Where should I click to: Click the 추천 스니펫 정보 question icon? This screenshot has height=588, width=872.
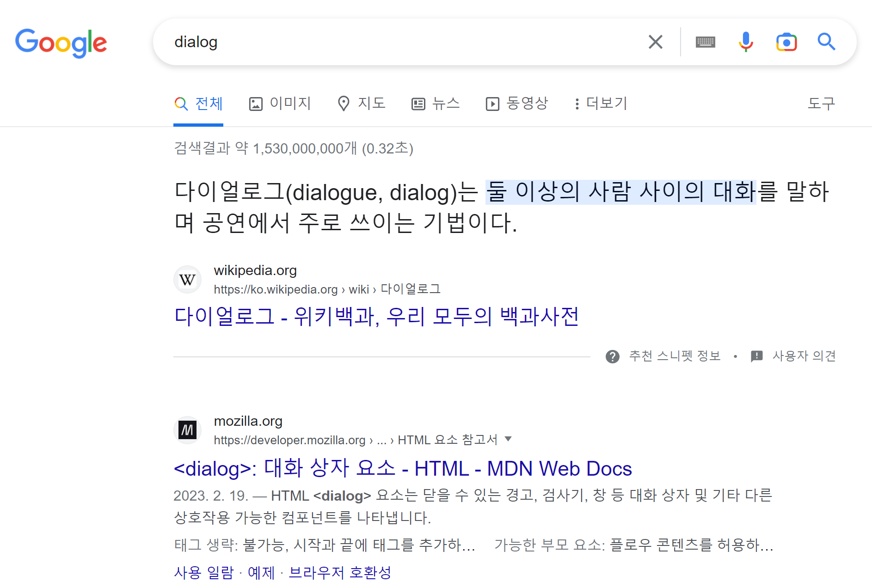[612, 356]
